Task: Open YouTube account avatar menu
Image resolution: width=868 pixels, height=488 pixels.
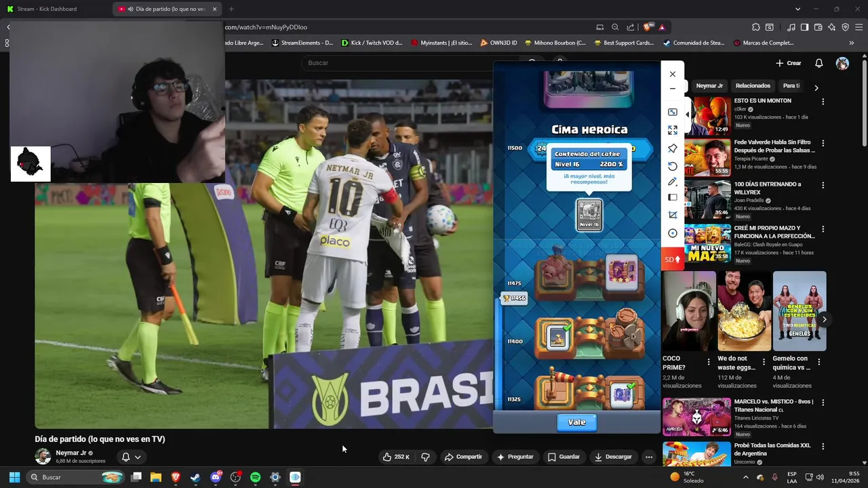Action: 842,63
